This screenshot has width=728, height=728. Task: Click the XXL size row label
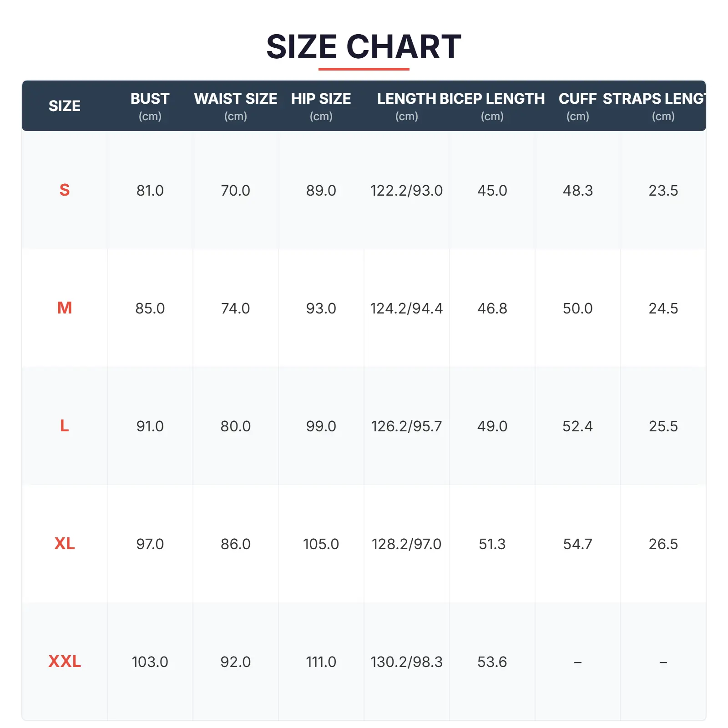65,662
